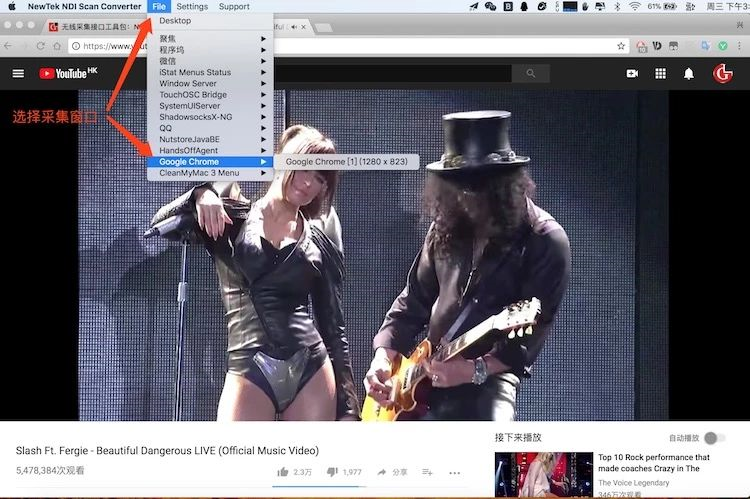Like the video with thumbs up

[283, 472]
